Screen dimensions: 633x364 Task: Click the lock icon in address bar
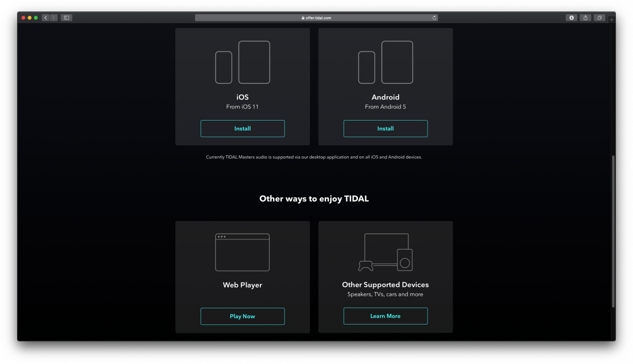tap(303, 18)
